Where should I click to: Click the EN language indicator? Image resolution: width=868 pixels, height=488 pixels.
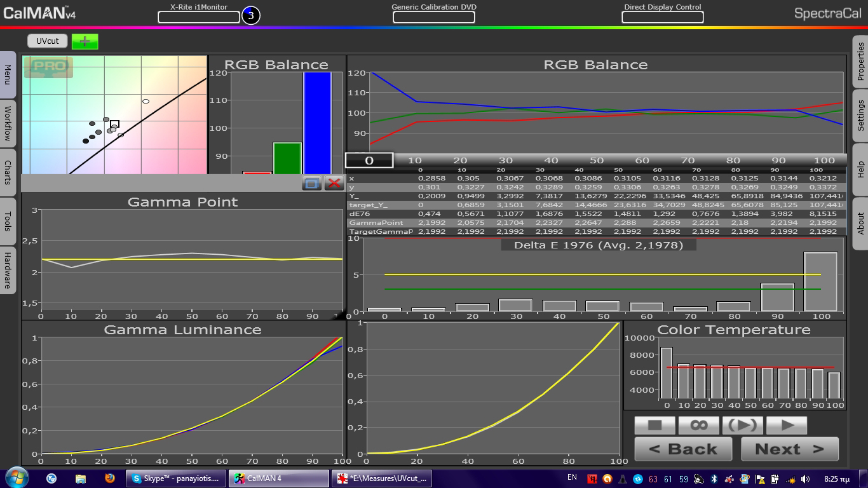[572, 477]
